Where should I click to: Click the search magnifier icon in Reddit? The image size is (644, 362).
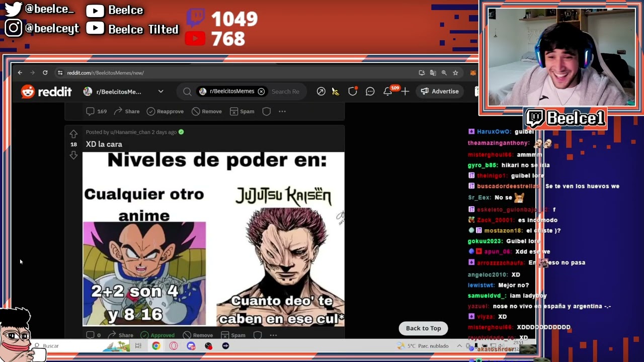pos(187,92)
